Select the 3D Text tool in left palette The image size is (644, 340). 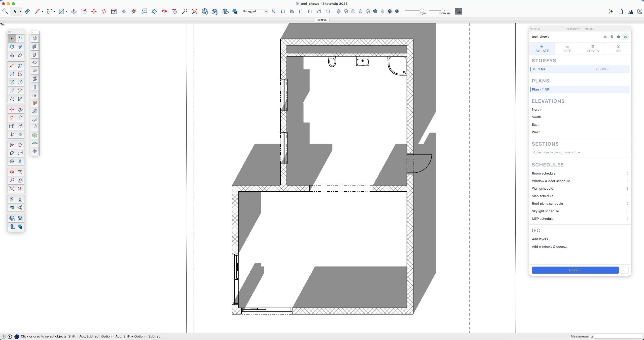tap(20, 161)
